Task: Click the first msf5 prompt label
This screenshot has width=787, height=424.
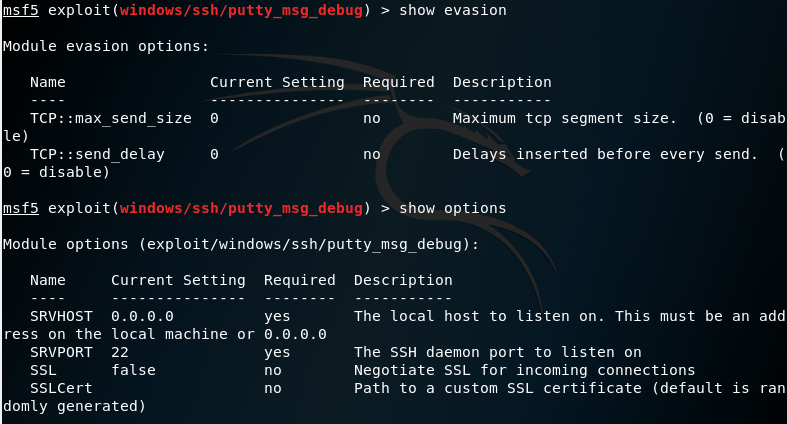Action: pyautogui.click(x=21, y=11)
